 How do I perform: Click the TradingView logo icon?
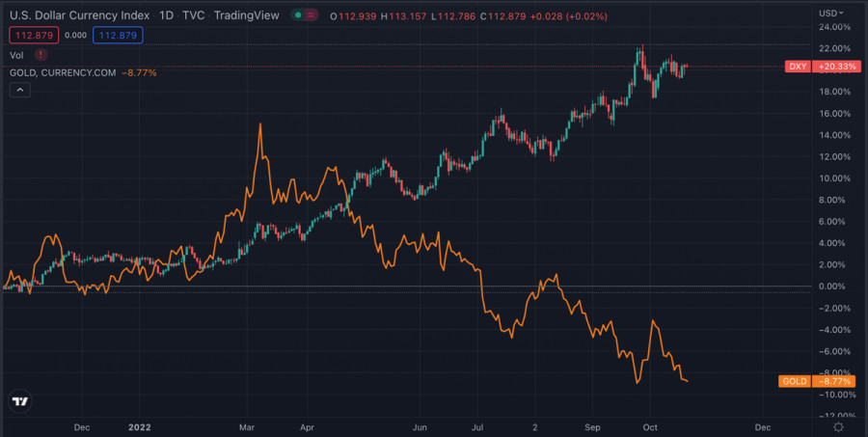(x=19, y=401)
